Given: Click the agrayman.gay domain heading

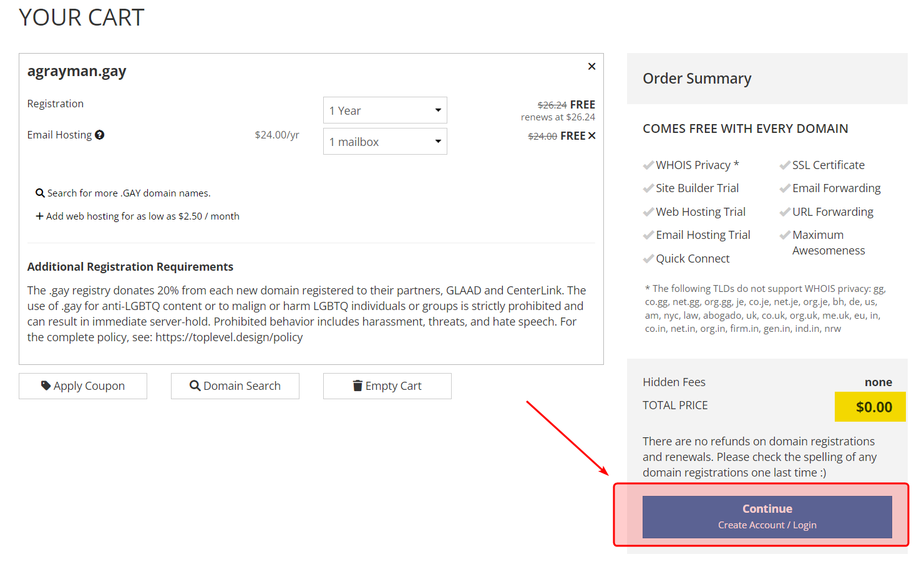Looking at the screenshot, I should [x=77, y=71].
